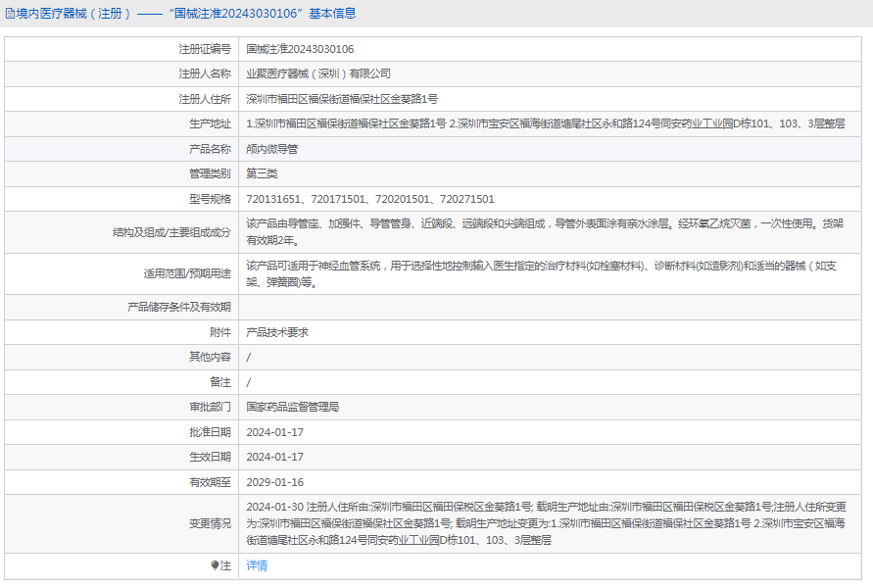This screenshot has height=588, width=873.
Task: Click the slash value in 其他内容 row
Action: 248,357
